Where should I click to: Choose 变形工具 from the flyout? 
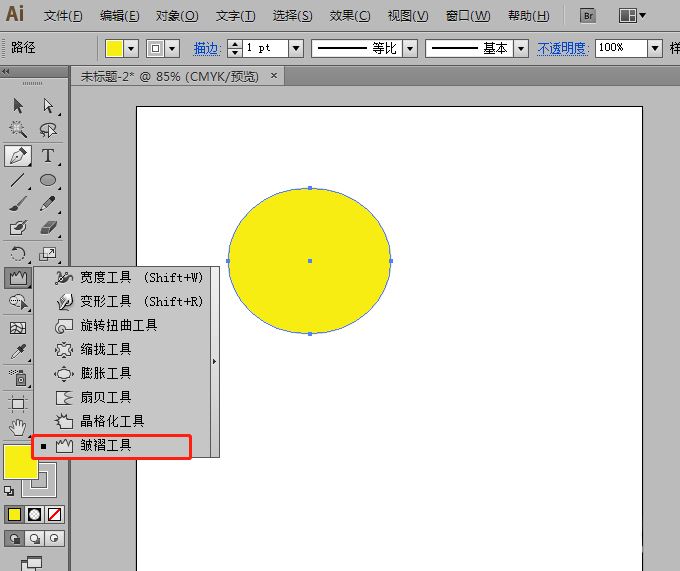(123, 301)
